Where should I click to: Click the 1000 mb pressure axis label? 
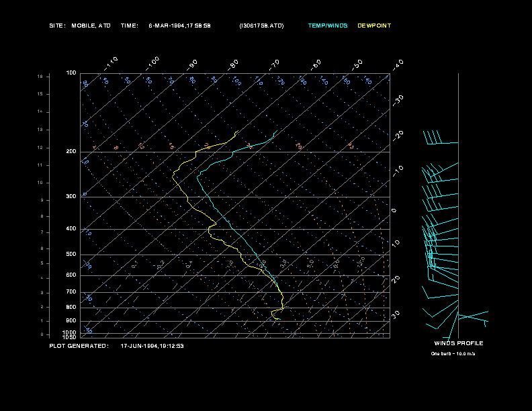70,332
